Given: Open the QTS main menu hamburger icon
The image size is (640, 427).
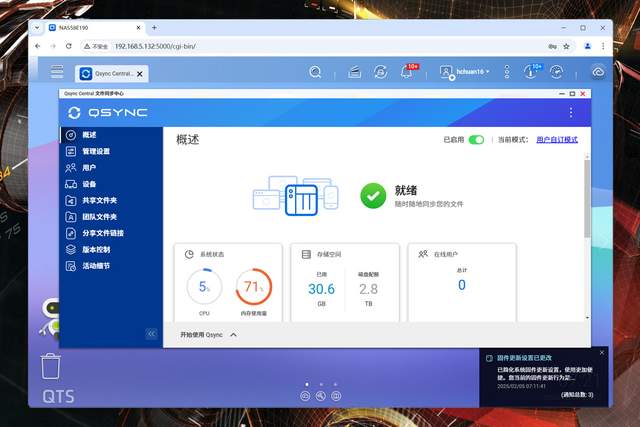Looking at the screenshot, I should 57,72.
